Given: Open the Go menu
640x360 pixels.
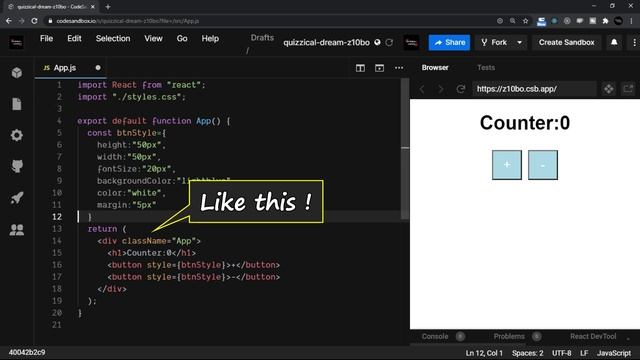Looking at the screenshot, I should (x=182, y=38).
